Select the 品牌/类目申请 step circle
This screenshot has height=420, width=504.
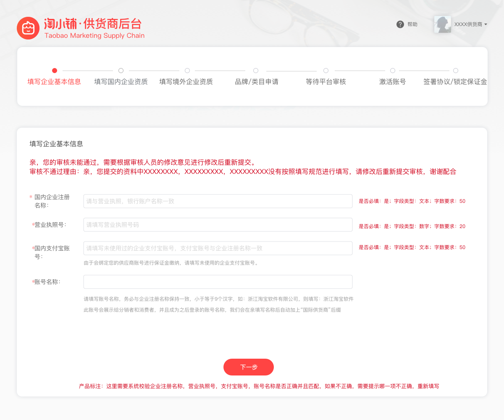(x=256, y=71)
